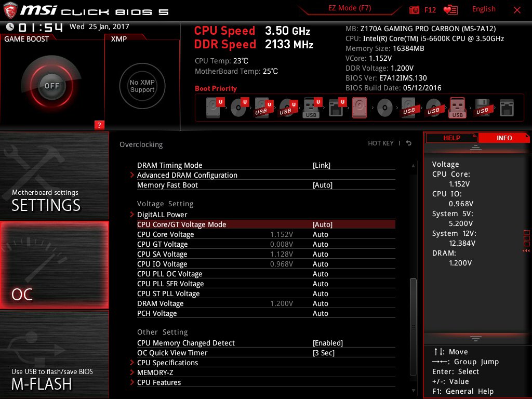Click the HOT KEY label

tap(381, 143)
